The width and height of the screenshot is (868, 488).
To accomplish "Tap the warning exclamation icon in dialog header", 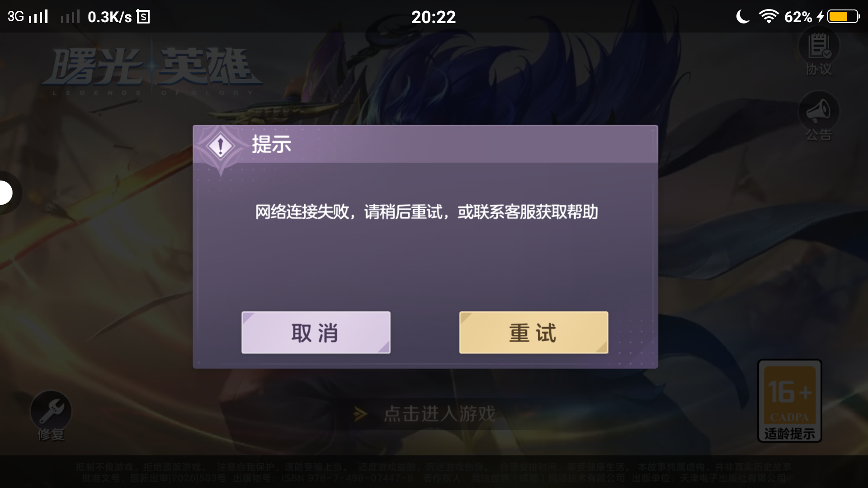I will (220, 146).
